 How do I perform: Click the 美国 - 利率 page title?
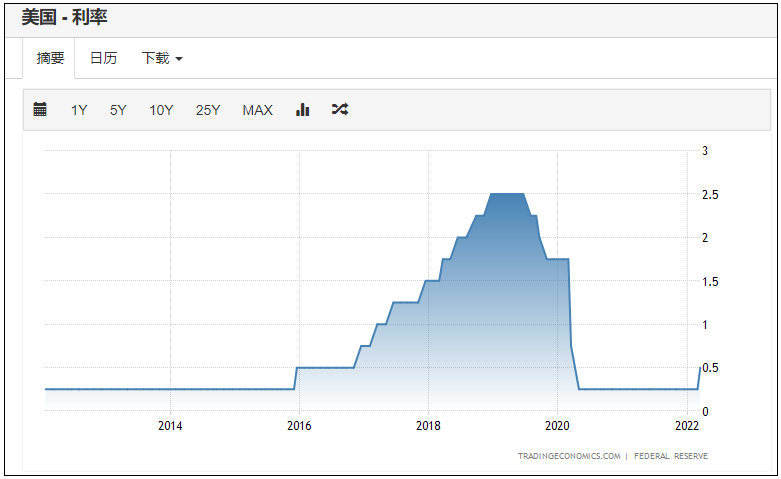pos(64,17)
